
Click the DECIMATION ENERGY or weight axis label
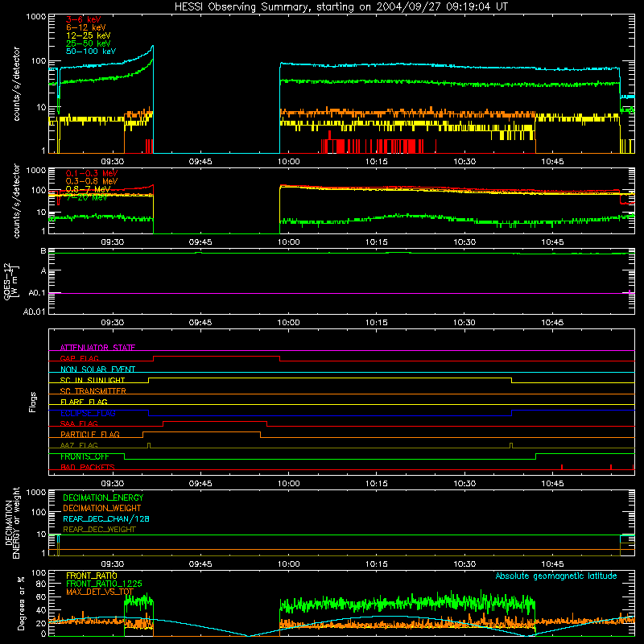pyautogui.click(x=12, y=522)
